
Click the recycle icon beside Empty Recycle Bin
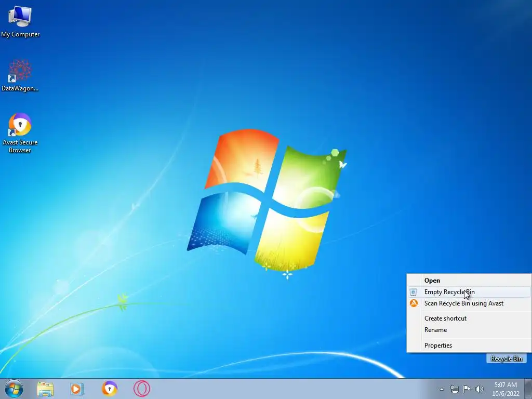click(x=413, y=292)
